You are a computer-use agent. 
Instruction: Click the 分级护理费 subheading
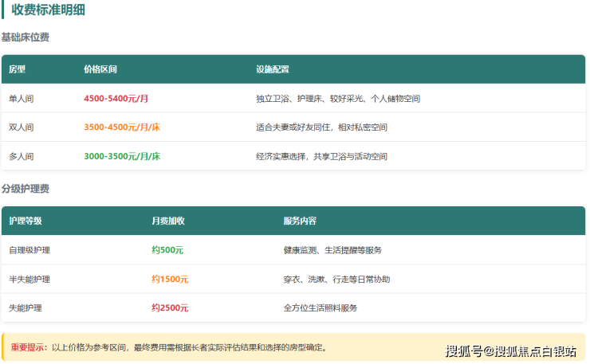click(26, 189)
